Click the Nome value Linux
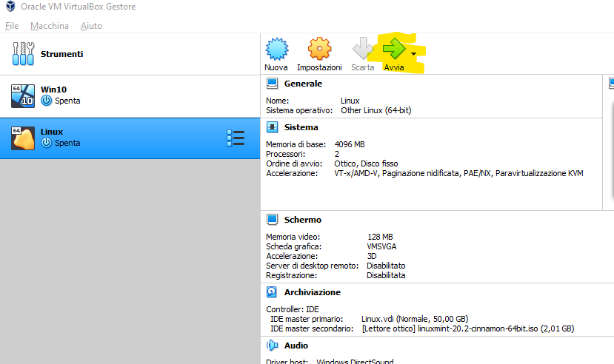Viewport: 614px width, 364px height. pos(350,101)
